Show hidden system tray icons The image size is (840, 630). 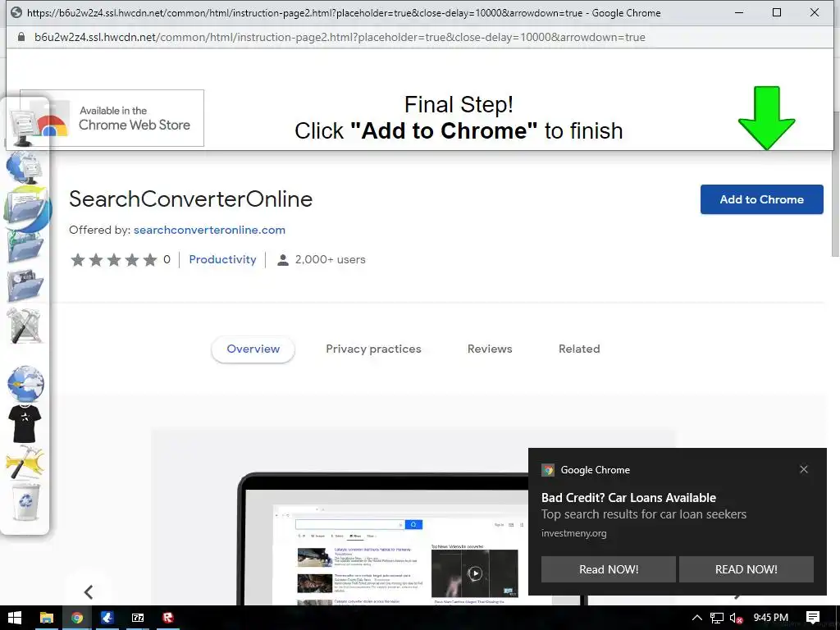pyautogui.click(x=697, y=618)
